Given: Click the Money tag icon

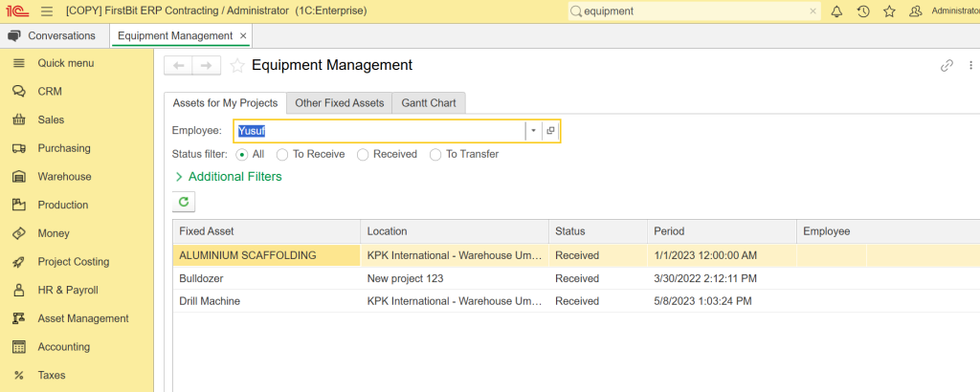Looking at the screenshot, I should tap(19, 233).
